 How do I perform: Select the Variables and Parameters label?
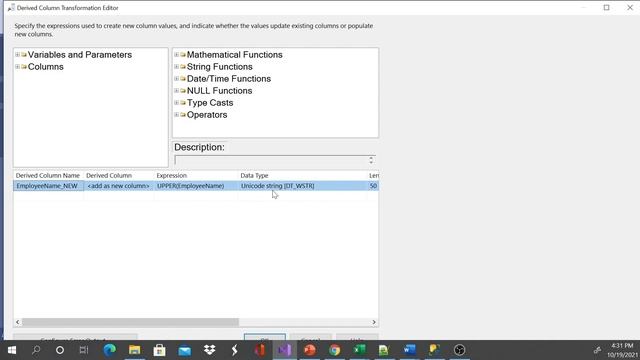[x=80, y=55]
